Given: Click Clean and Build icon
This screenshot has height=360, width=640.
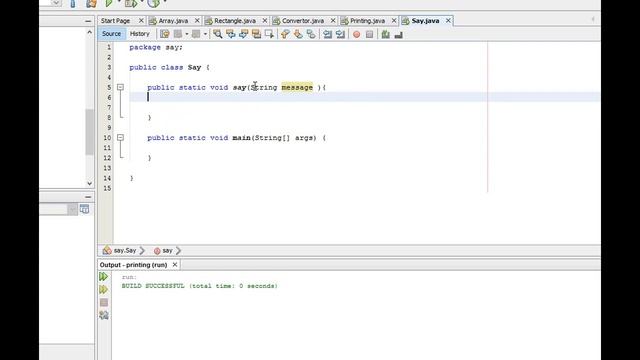Looking at the screenshot, I should [91, 3].
